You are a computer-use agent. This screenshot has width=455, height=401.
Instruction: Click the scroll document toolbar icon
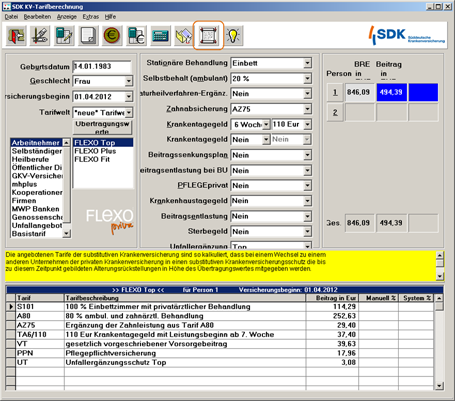click(x=208, y=35)
